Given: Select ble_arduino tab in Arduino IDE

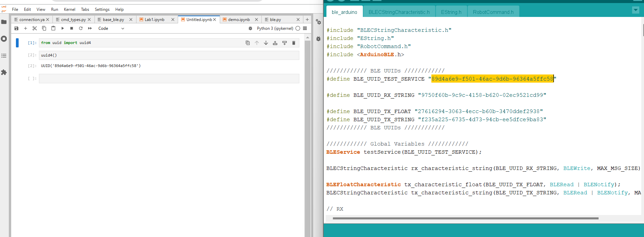Looking at the screenshot, I should click(344, 12).
